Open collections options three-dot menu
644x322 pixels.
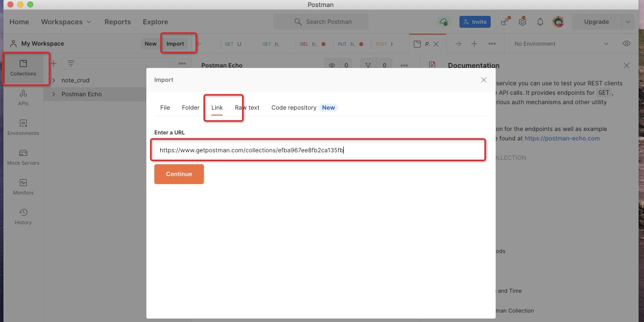182,64
